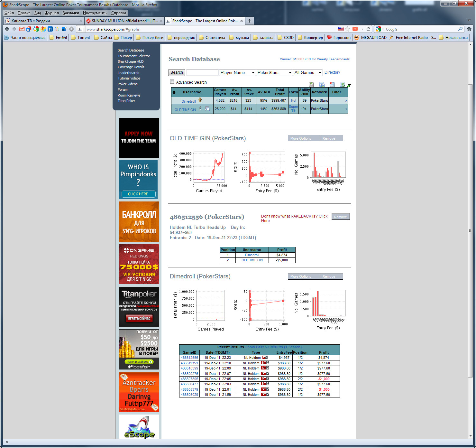
Task: Open the Часто посещаемые bookmarks button
Action: click(25, 37)
